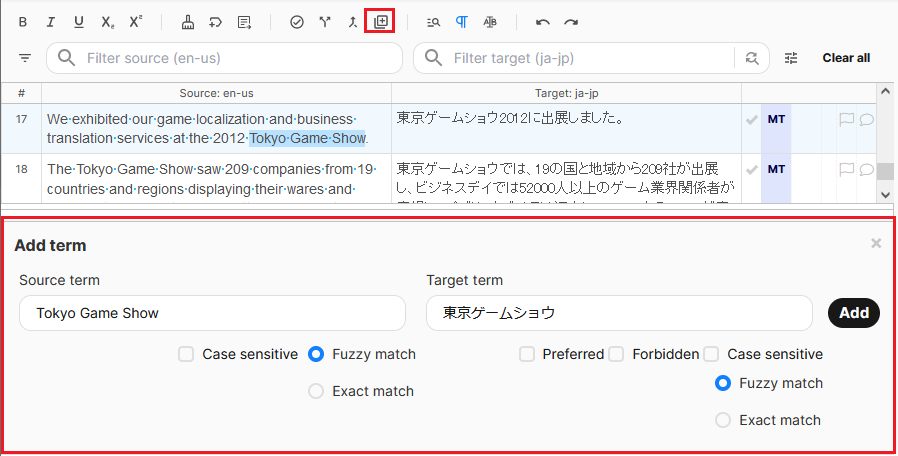Toggle the pilcrow non-printing characters icon
The image size is (898, 456).
461,21
